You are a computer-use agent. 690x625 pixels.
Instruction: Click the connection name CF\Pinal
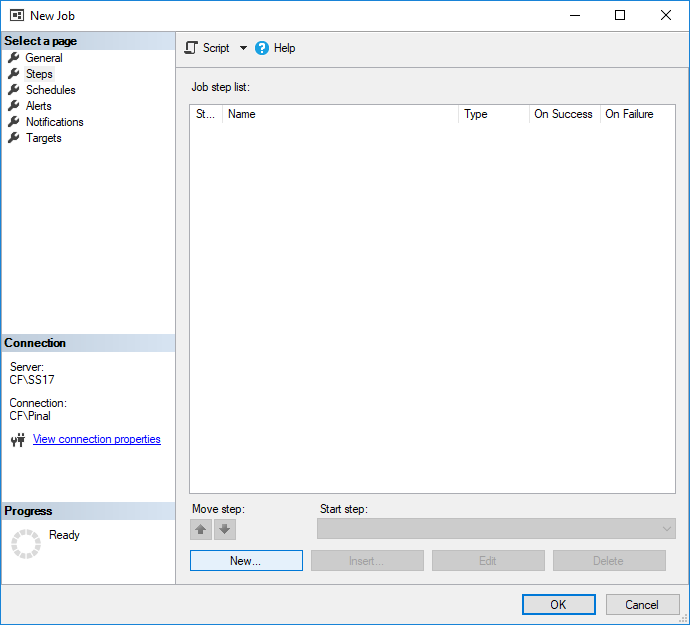pyautogui.click(x=30, y=415)
